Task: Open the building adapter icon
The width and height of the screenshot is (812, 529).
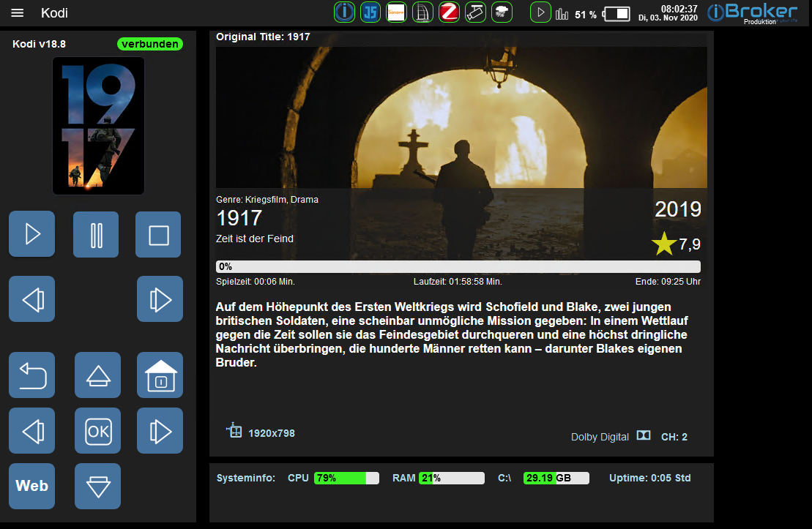Action: point(422,12)
